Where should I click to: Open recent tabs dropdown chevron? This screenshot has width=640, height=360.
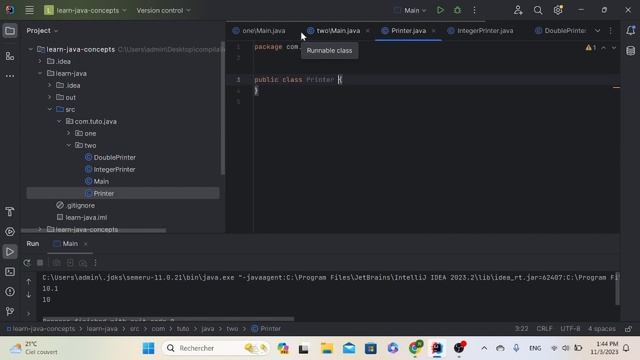click(x=597, y=31)
